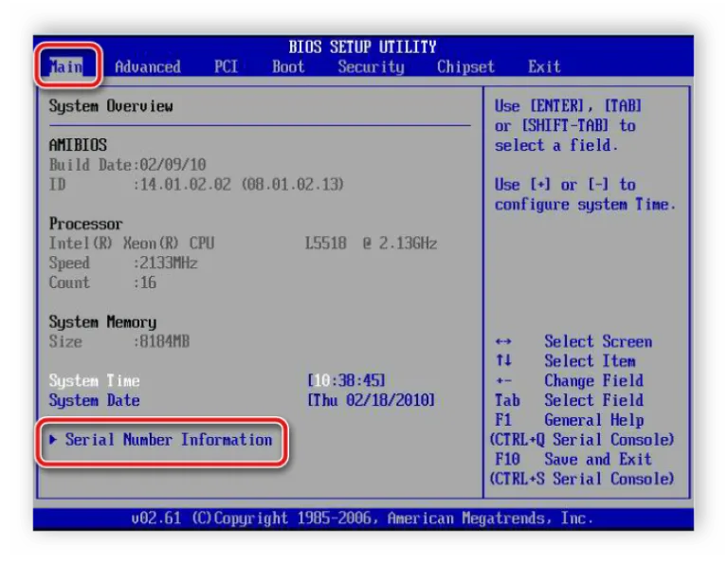Click the F1 General Help entry
Viewport: 728px width, 565px height.
(569, 420)
